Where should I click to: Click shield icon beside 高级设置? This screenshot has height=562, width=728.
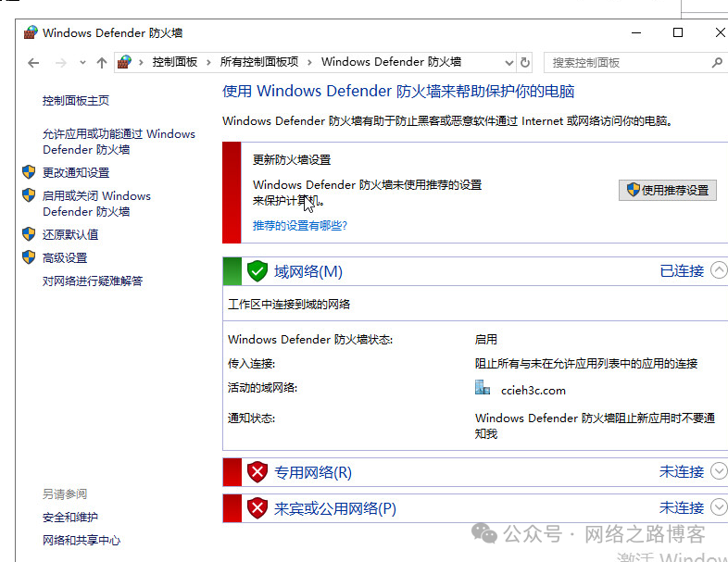(x=29, y=257)
